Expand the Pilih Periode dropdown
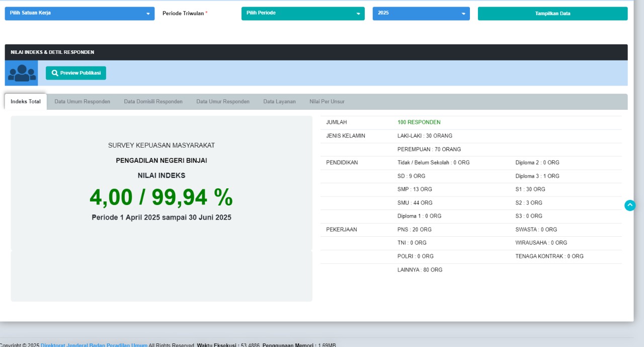The image size is (644, 347). (x=303, y=14)
